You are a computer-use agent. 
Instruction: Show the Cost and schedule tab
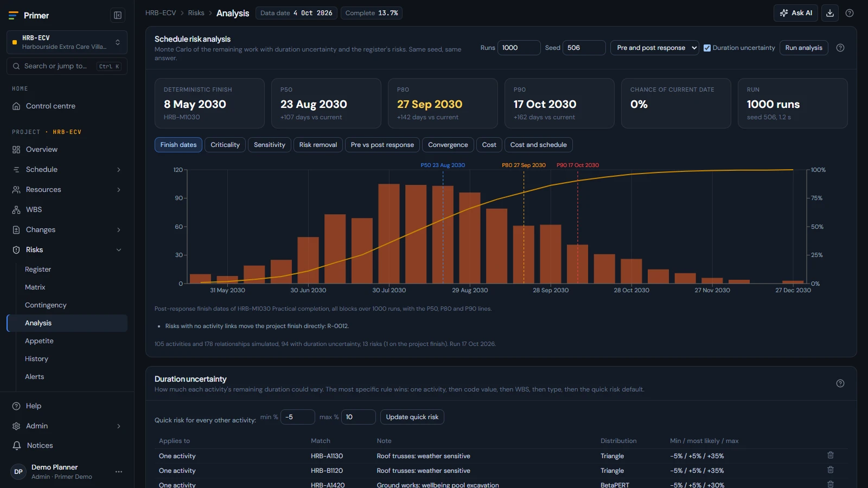pyautogui.click(x=539, y=145)
